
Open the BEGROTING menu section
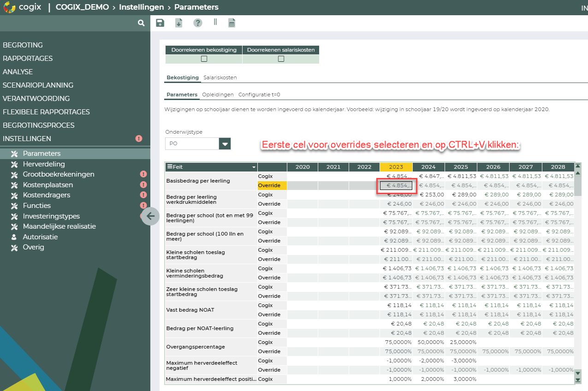coord(23,45)
